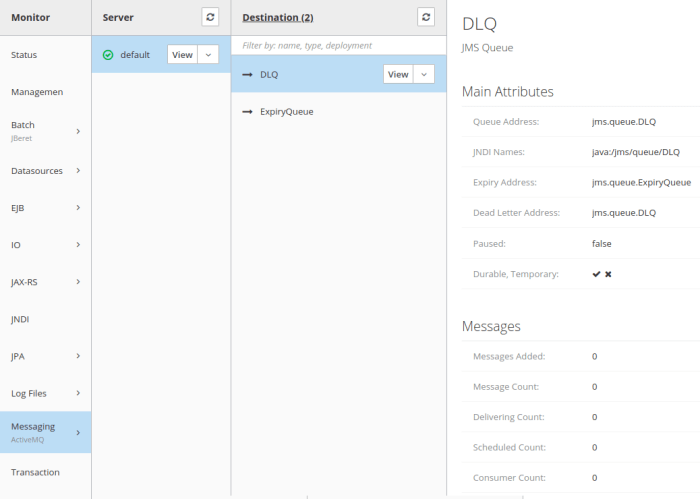This screenshot has width=700, height=499.
Task: Open the JNDI monitor item
Action: click(x=46, y=319)
